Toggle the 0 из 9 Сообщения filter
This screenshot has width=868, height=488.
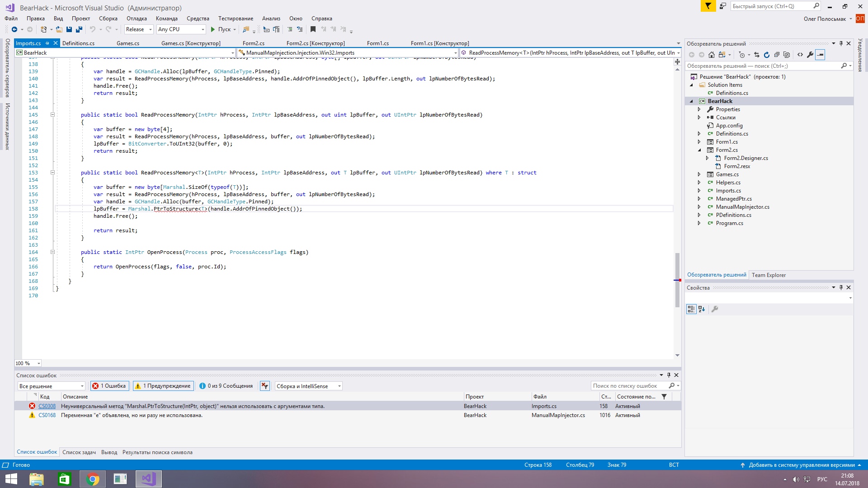click(x=226, y=386)
